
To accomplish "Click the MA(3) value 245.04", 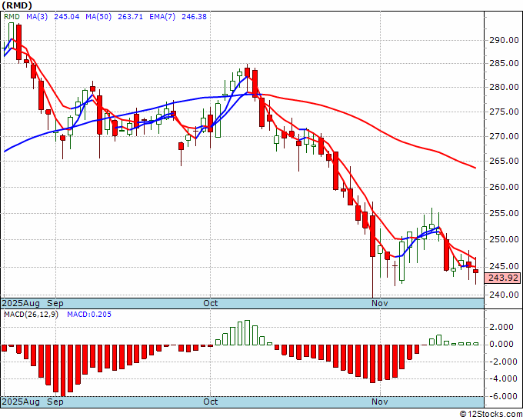I will pos(67,17).
